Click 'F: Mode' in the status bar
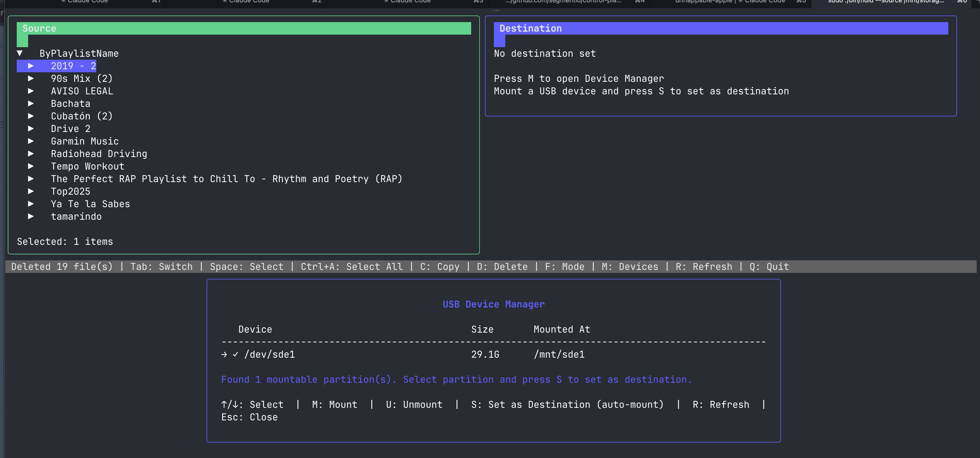 [x=564, y=266]
